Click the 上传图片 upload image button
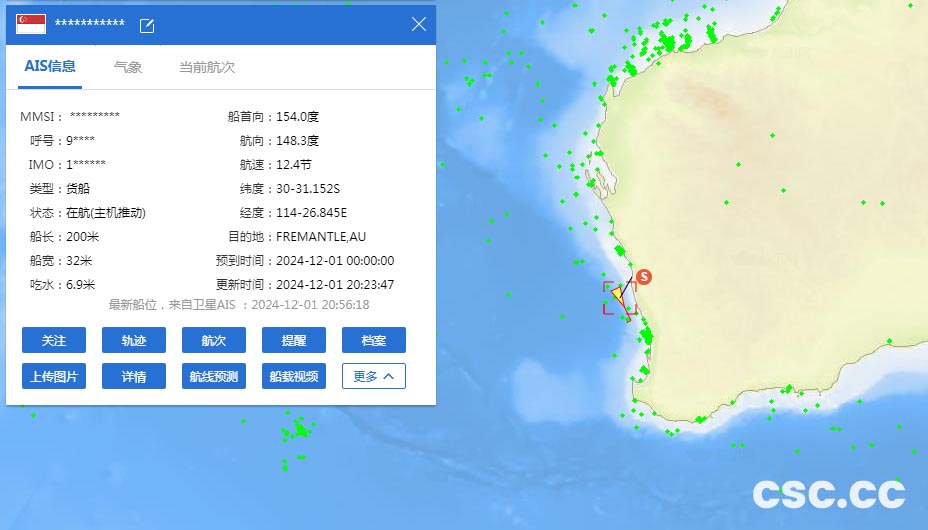Image resolution: width=928 pixels, height=530 pixels. 54,376
